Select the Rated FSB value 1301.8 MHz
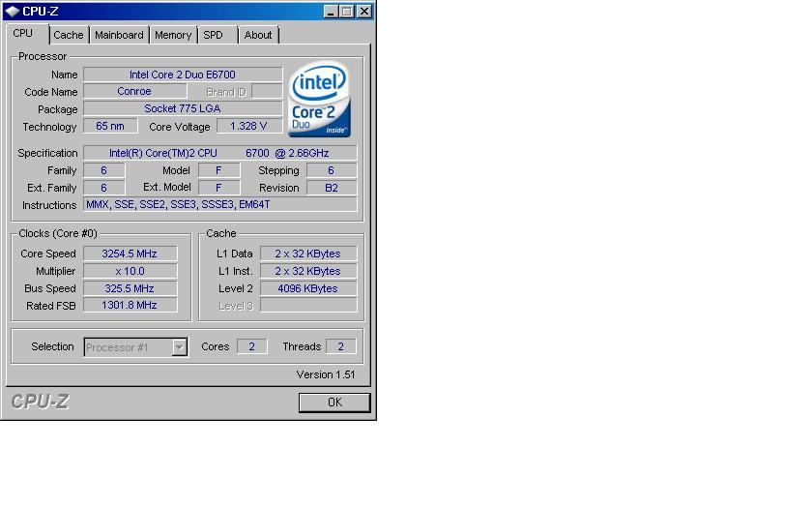The height and width of the screenshot is (508, 812). 130,306
